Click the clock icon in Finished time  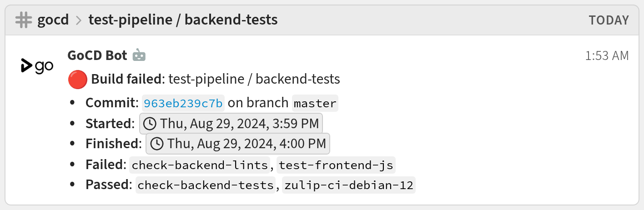(x=156, y=144)
